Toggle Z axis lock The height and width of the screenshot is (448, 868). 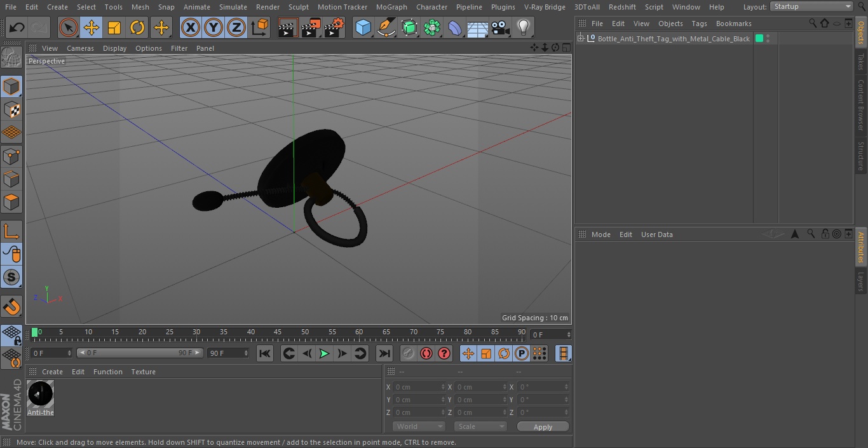236,27
